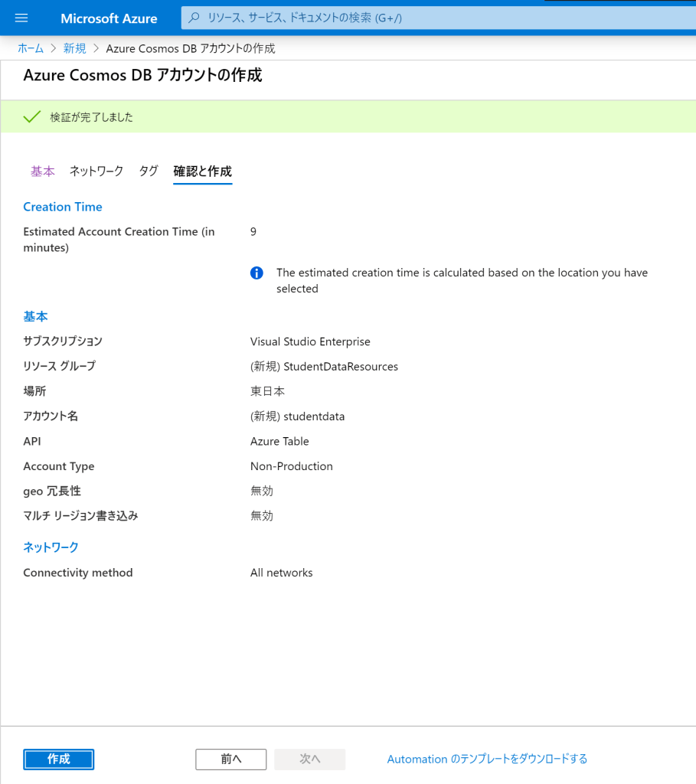Open the Azure portal hamburger menu

(x=21, y=18)
